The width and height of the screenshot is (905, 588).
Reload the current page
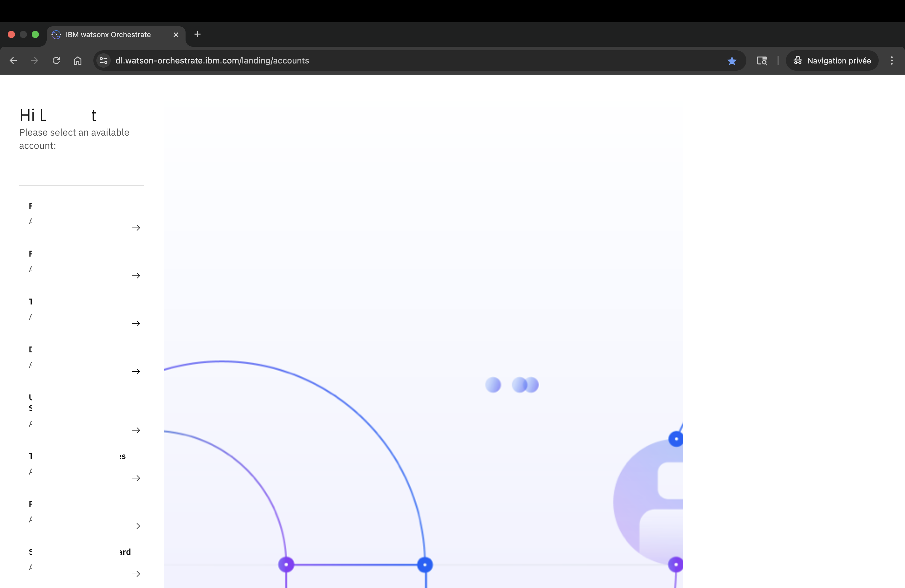pos(56,60)
